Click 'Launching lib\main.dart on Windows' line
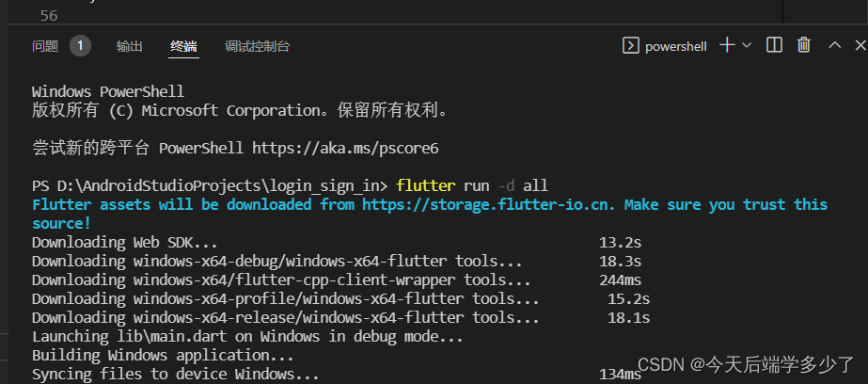 coord(247,336)
